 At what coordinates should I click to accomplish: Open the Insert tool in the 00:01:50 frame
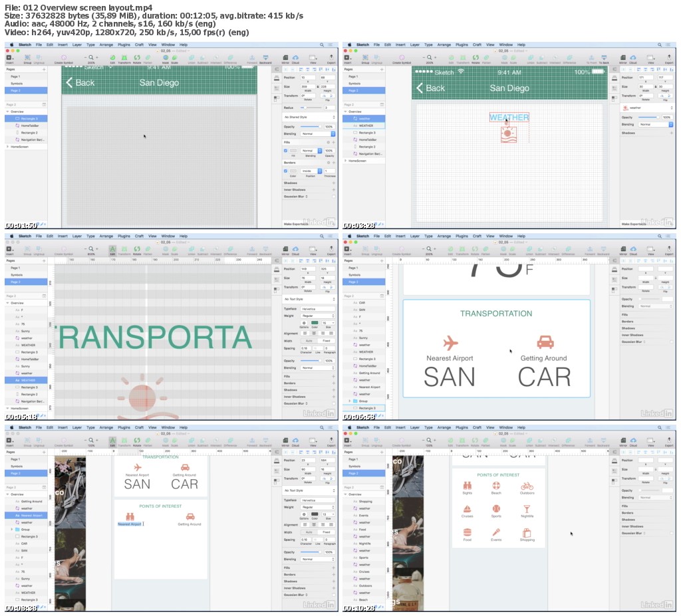[x=9, y=58]
